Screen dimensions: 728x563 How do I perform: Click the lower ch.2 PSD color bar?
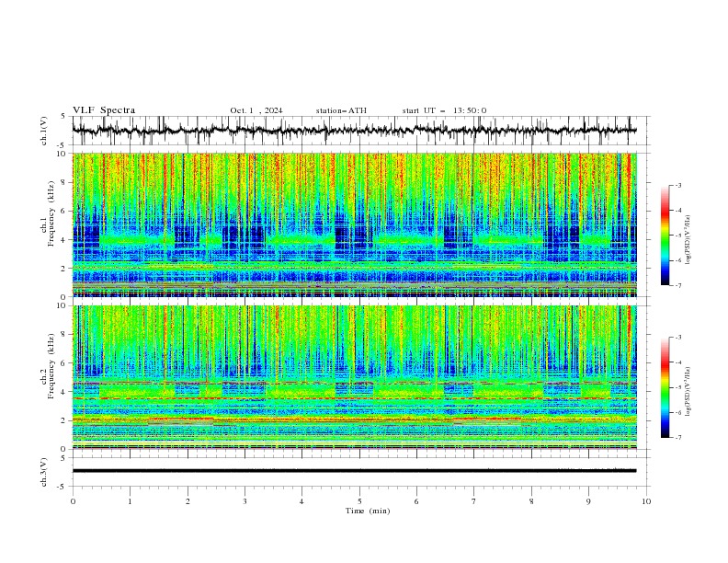[665, 387]
